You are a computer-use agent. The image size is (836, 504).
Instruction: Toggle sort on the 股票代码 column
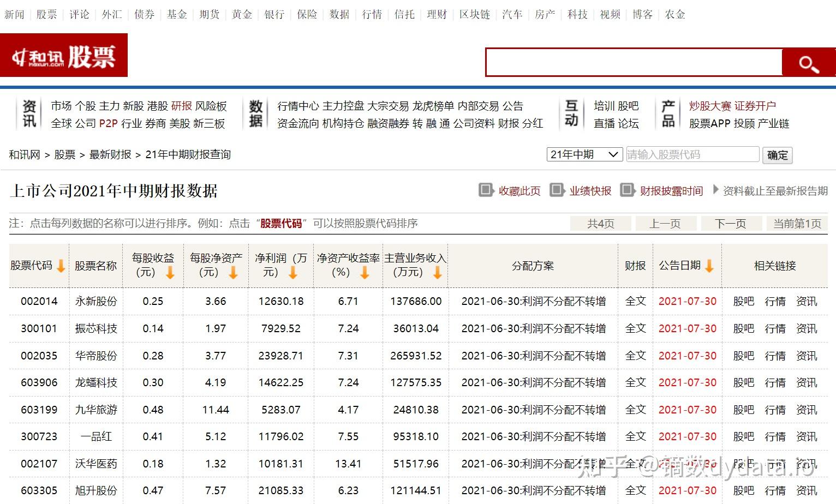point(61,266)
